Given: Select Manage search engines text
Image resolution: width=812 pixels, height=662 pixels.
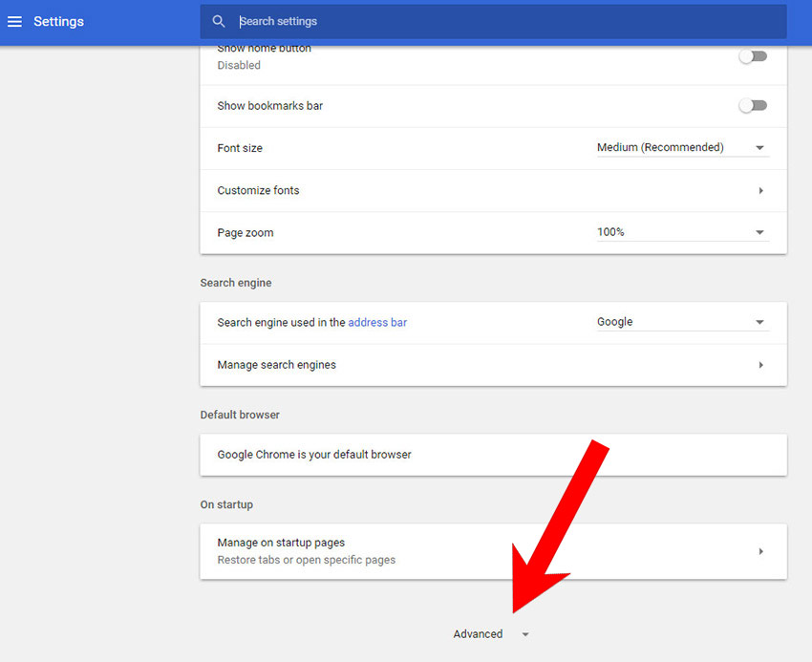Looking at the screenshot, I should click(x=276, y=365).
